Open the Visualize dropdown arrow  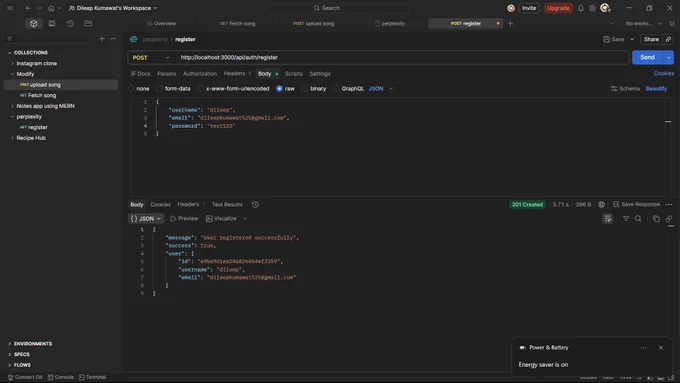(x=245, y=219)
